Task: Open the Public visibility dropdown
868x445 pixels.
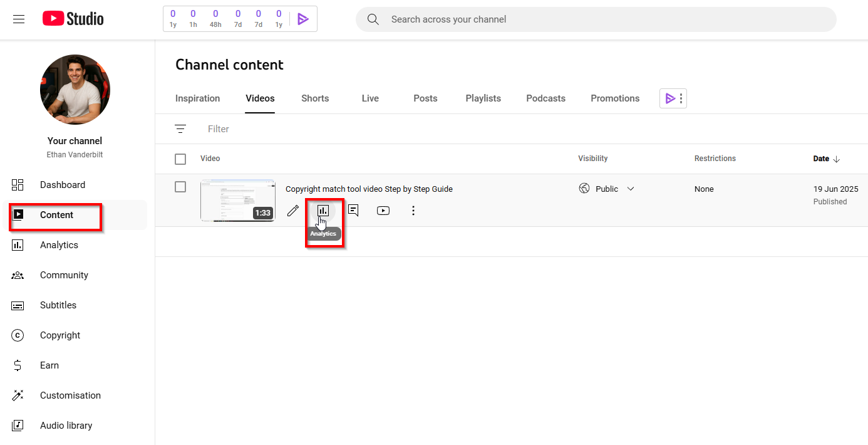Action: pos(631,188)
